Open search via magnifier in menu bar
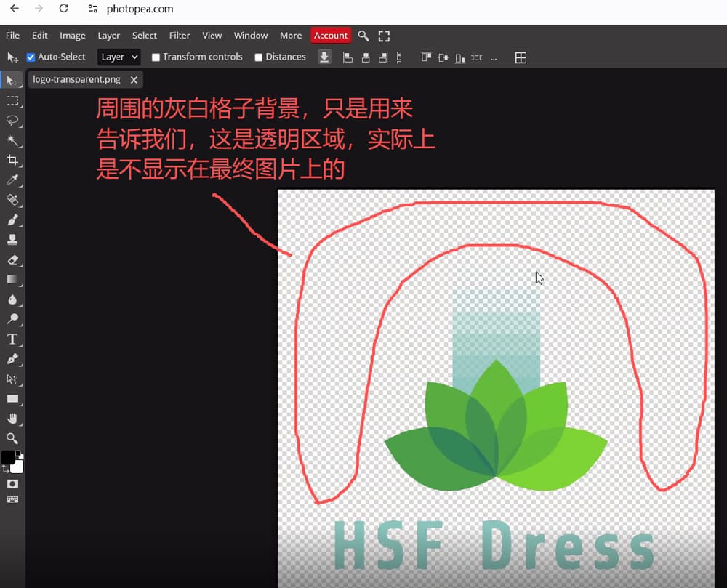The height and width of the screenshot is (588, 727). [363, 36]
